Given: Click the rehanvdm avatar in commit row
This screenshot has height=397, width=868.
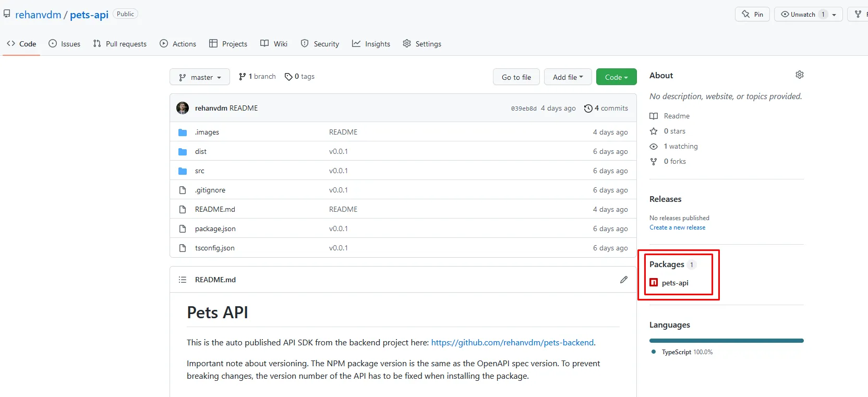Looking at the screenshot, I should [x=183, y=108].
